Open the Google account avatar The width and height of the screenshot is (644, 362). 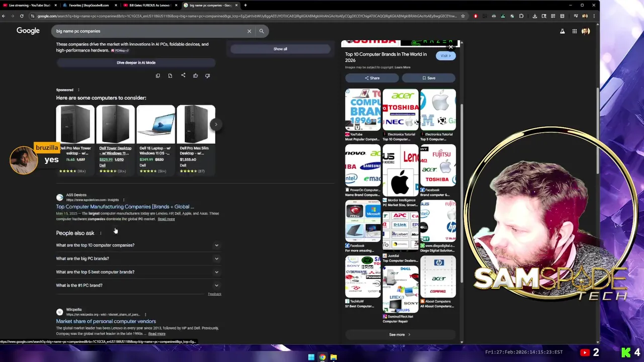coord(586,31)
